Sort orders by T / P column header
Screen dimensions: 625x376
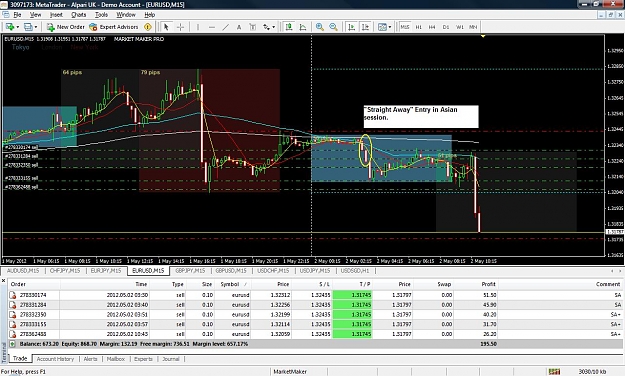[352, 284]
